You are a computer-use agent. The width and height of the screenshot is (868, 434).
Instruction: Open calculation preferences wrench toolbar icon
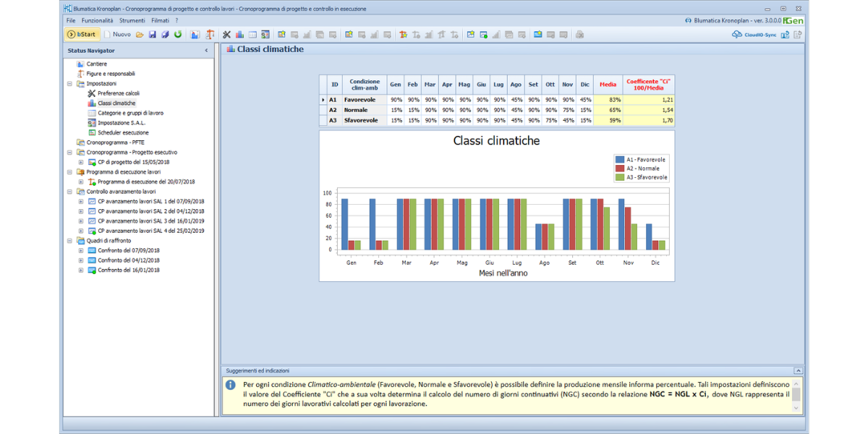pyautogui.click(x=226, y=34)
